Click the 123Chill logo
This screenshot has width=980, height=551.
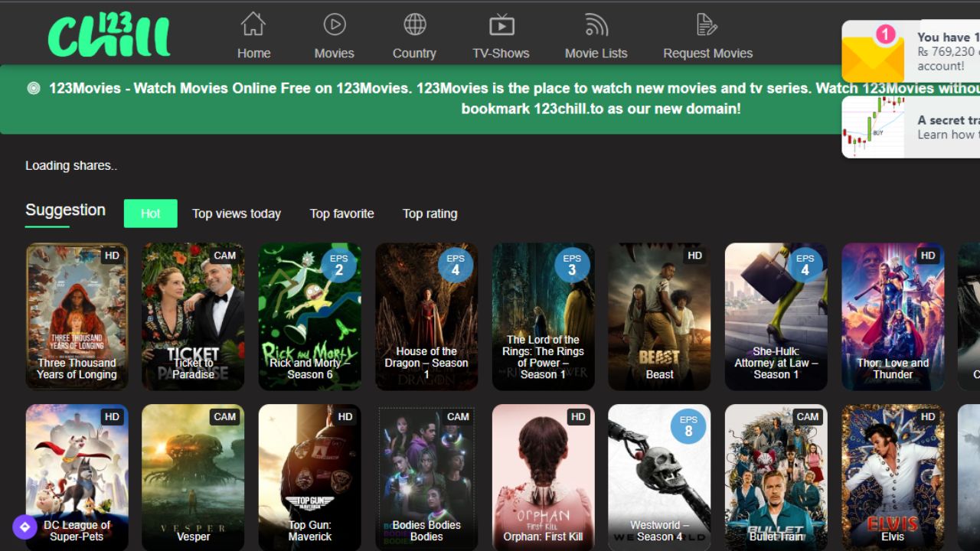coord(109,35)
